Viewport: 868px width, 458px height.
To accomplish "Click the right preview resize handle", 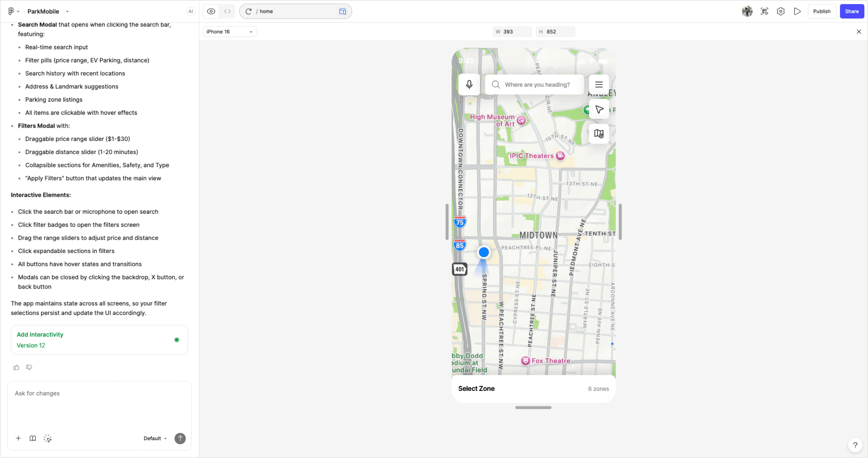I will 620,222.
